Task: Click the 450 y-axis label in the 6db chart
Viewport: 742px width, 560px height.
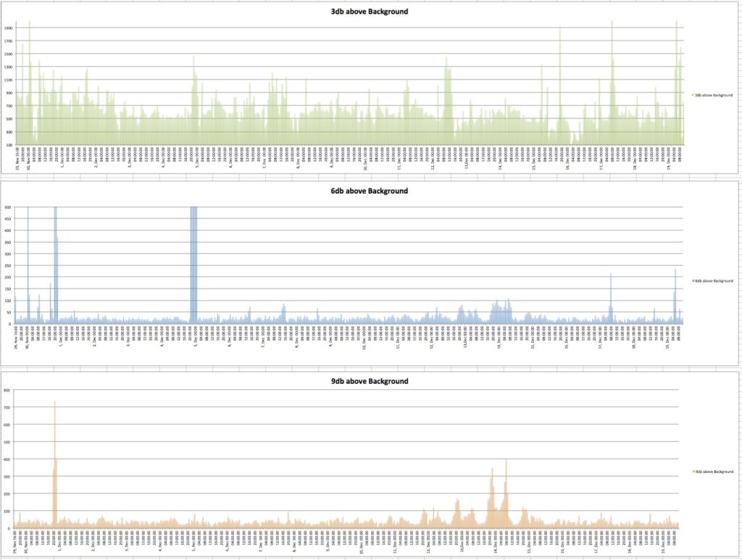Action: pos(9,219)
